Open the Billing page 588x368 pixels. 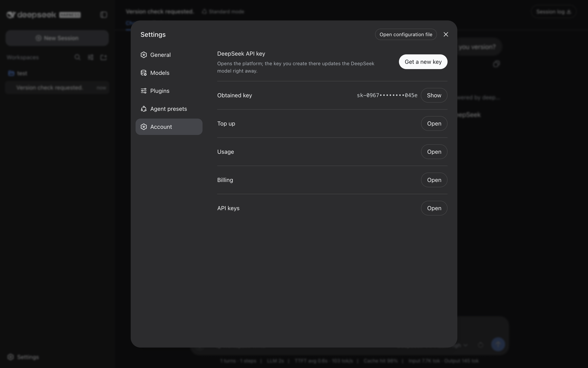[434, 180]
